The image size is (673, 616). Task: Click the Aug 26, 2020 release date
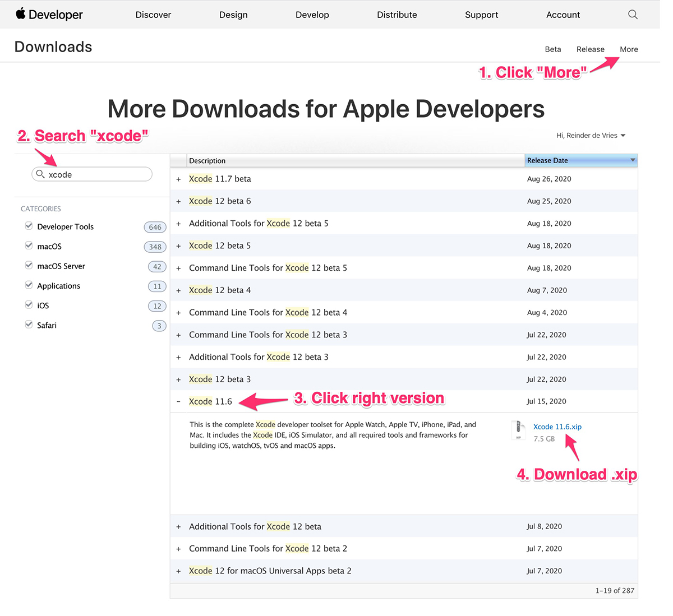click(x=549, y=179)
